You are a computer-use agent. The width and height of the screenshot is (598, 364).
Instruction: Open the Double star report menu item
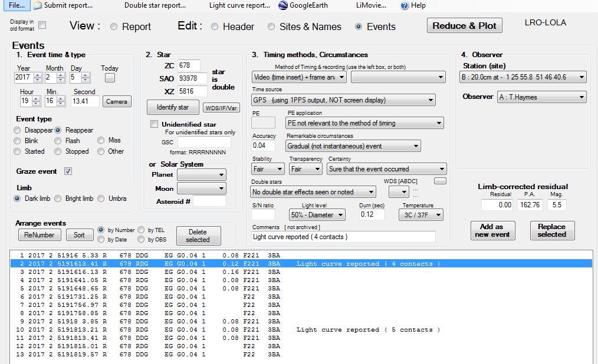(x=155, y=5)
